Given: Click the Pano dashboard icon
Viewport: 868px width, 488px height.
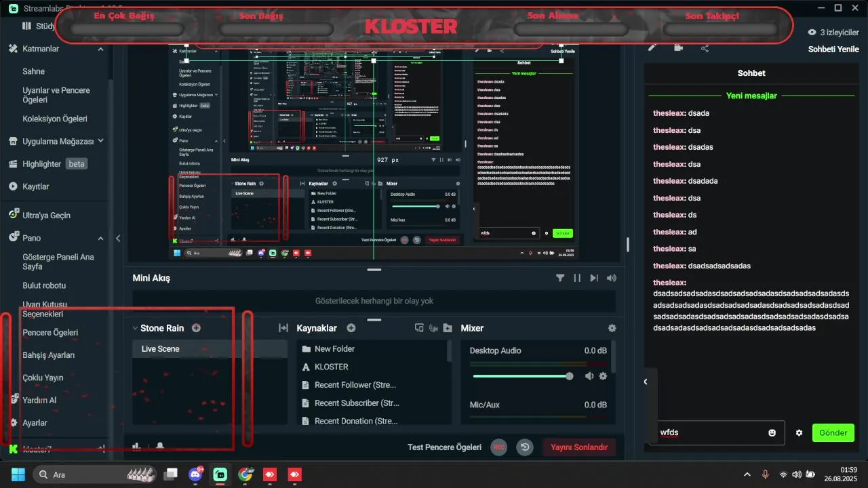Looking at the screenshot, I should pos(14,238).
